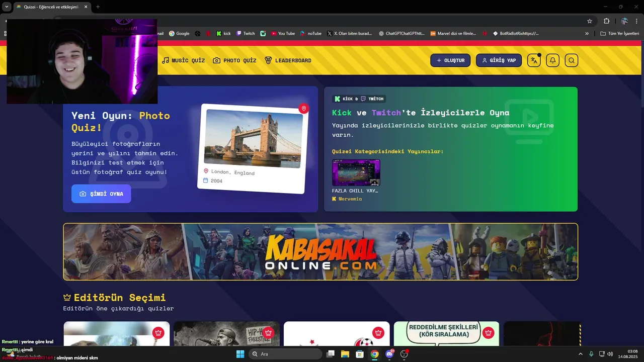Open the Reddedilme Şekilleri quiz card
This screenshot has height=362, width=644.
446,334
